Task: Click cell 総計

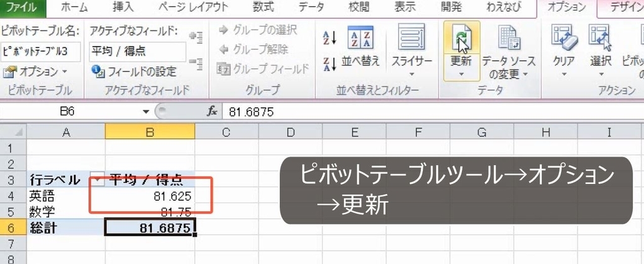Action: click(x=65, y=228)
